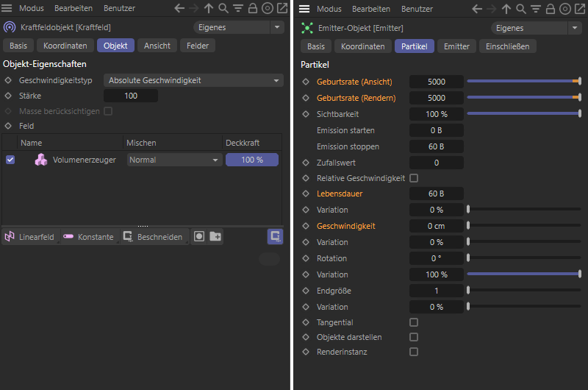Screen dimensions: 588x390
Task: Open Eigenes dropdown in Emitter panel
Action: pos(537,28)
